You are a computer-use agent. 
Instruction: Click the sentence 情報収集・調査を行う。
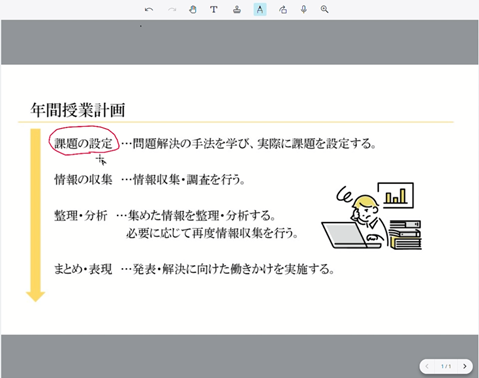(x=189, y=180)
